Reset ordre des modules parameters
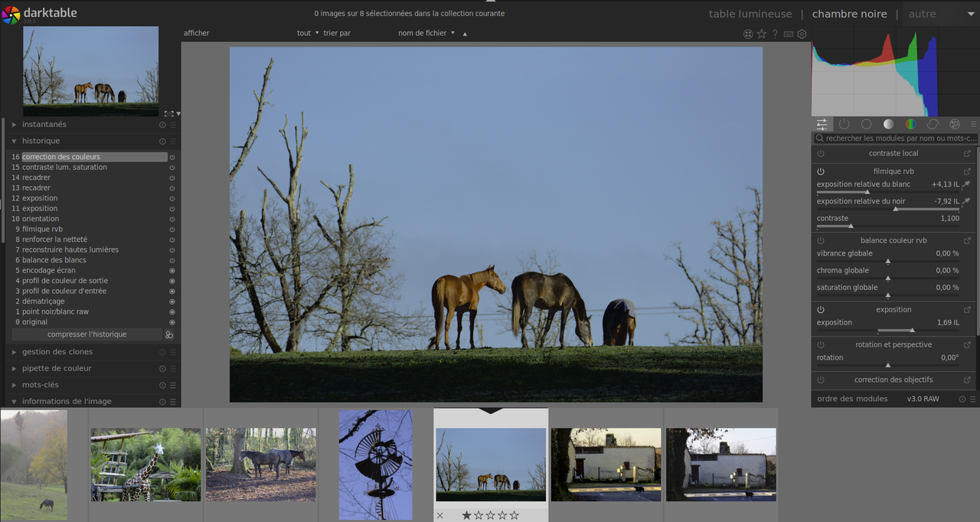Screen dimensions: 980x522 (x=962, y=399)
